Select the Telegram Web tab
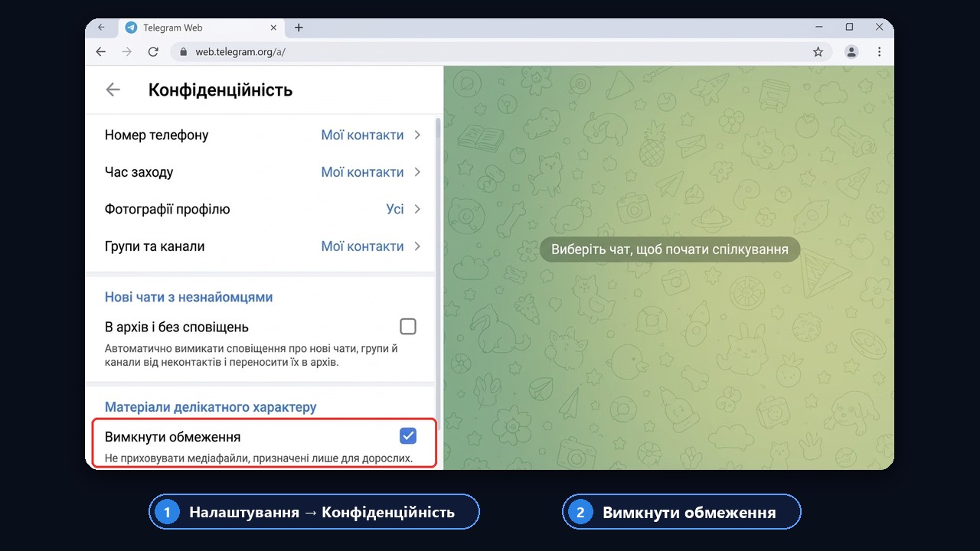Viewport: 980px width, 551px height. click(201, 28)
